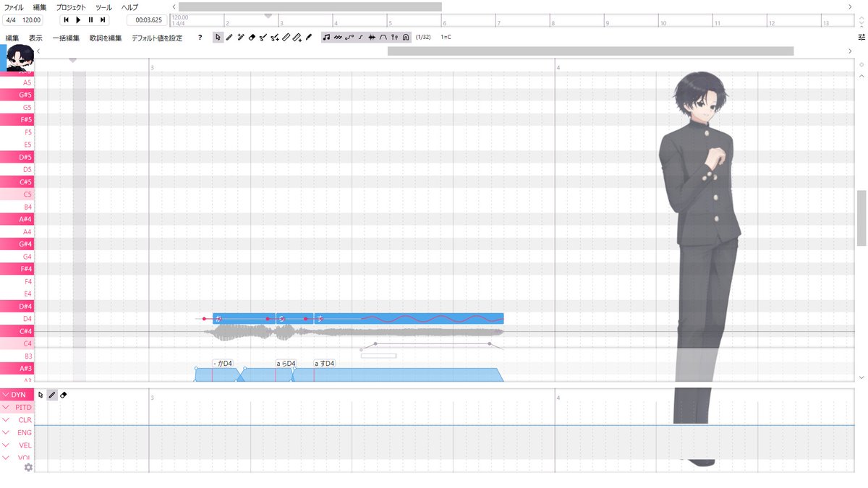Click the top timeline scrollbar thumb
This screenshot has width=868, height=488.
(310, 7)
